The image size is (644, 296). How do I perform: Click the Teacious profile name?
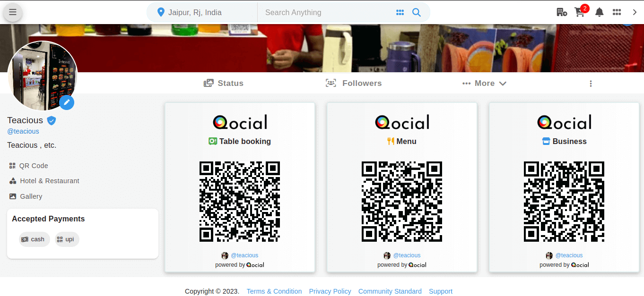click(x=25, y=120)
